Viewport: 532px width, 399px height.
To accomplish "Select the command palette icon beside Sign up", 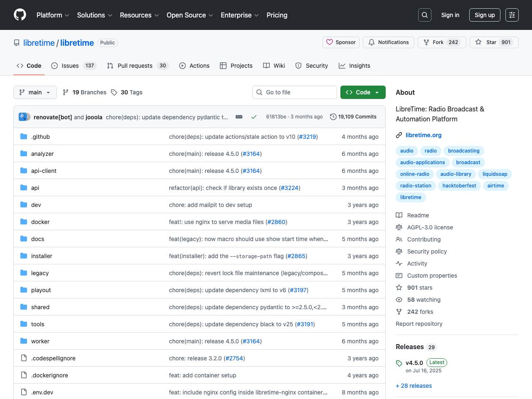I will click(x=512, y=15).
